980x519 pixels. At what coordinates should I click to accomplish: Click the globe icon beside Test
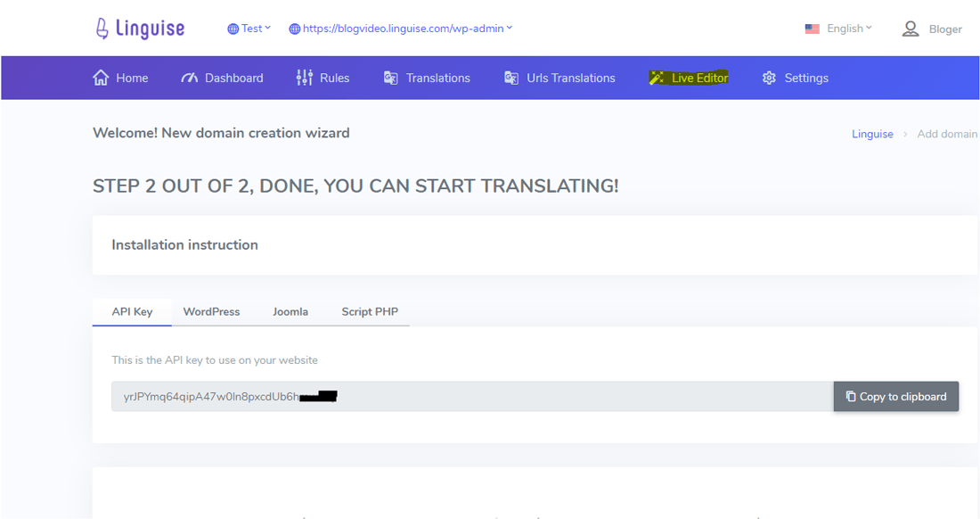click(x=233, y=29)
